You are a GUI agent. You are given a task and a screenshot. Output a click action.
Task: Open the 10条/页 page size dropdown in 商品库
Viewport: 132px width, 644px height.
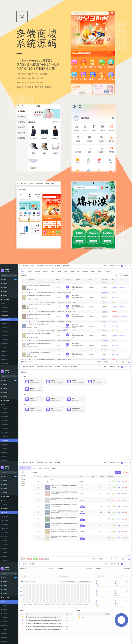pyautogui.click(x=101, y=559)
